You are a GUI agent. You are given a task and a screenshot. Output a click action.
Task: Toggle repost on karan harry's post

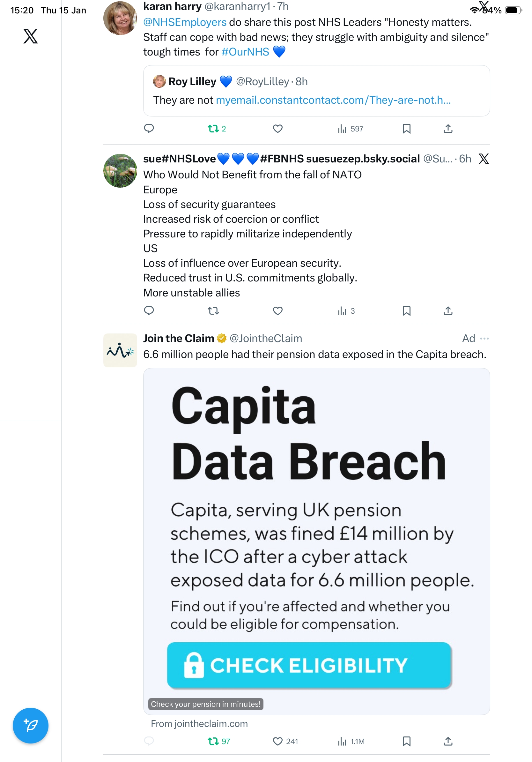click(x=213, y=129)
